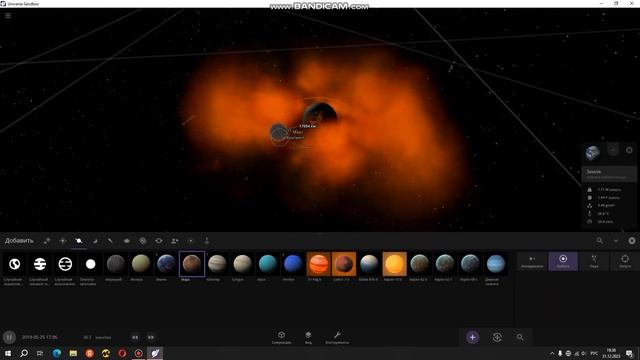Choose the stationary placement mode button
The width and height of the screenshot is (640, 360).
(x=532, y=261)
